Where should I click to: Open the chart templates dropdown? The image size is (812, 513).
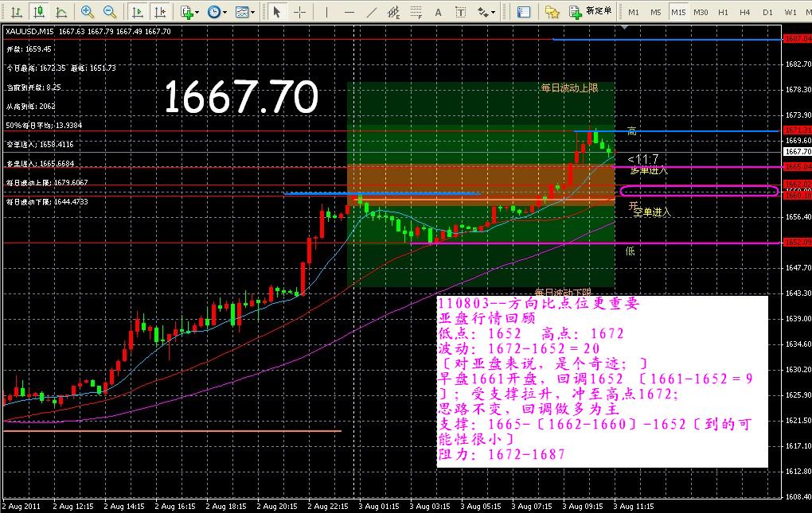(x=245, y=12)
